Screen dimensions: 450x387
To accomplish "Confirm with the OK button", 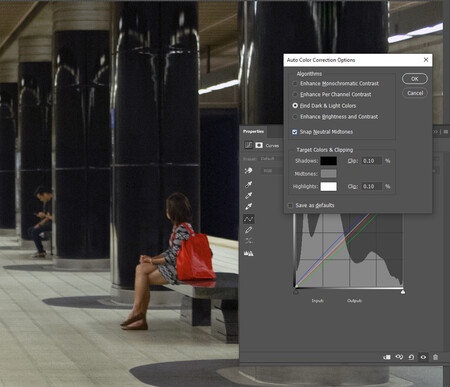I will point(415,79).
